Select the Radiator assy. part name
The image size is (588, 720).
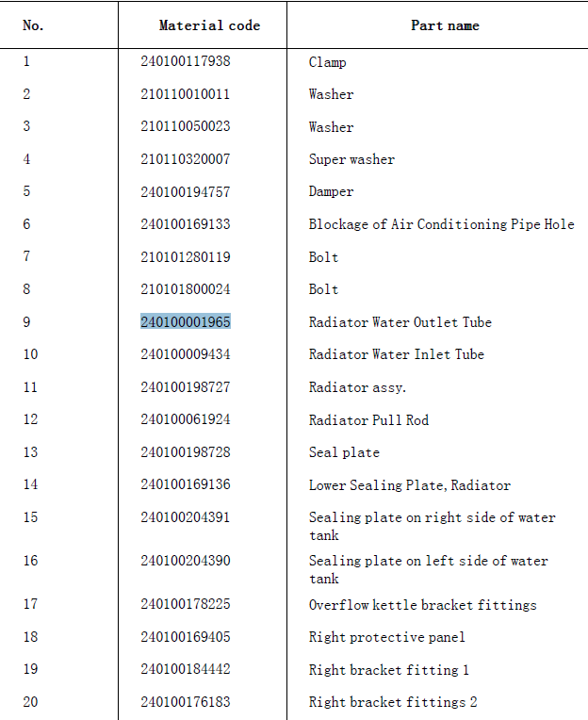coord(357,387)
